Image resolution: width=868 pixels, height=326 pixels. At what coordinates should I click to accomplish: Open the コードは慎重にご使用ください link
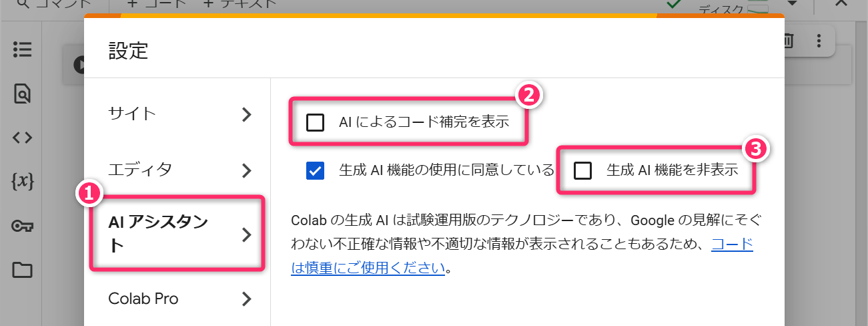368,269
